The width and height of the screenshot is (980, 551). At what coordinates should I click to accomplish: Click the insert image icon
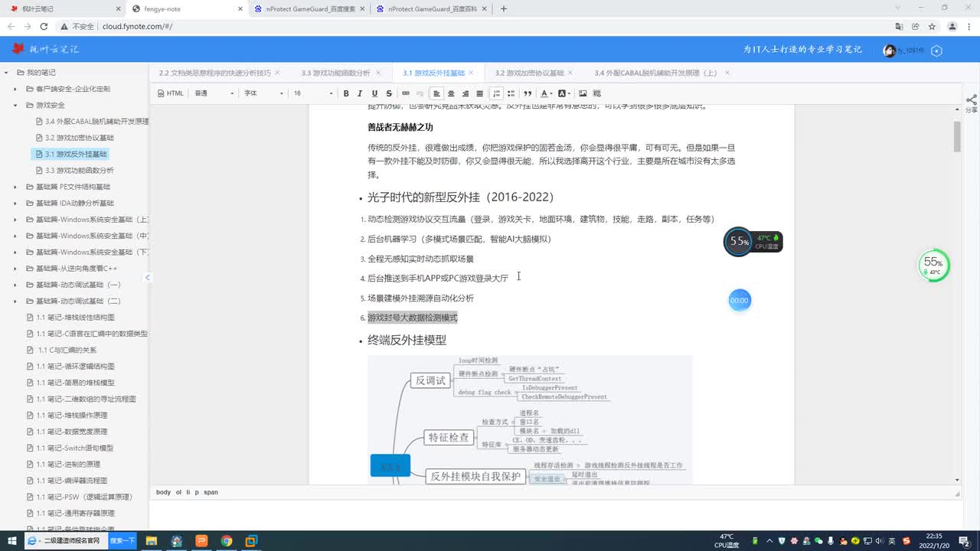pyautogui.click(x=583, y=93)
